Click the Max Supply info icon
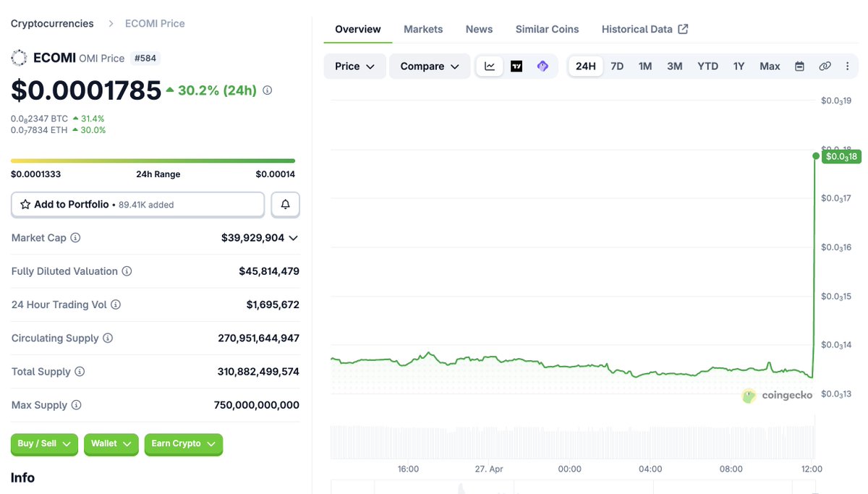 pyautogui.click(x=76, y=405)
